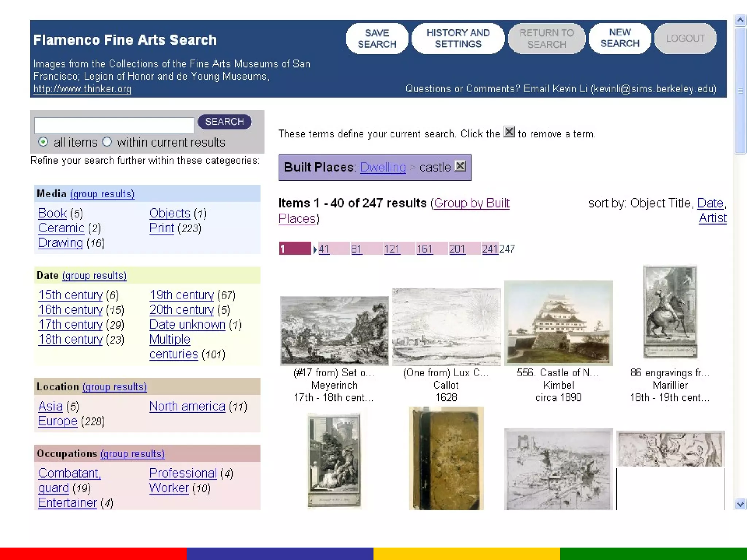This screenshot has height=560, width=747.
Task: Click the pagination next arrow marker
Action: (315, 249)
